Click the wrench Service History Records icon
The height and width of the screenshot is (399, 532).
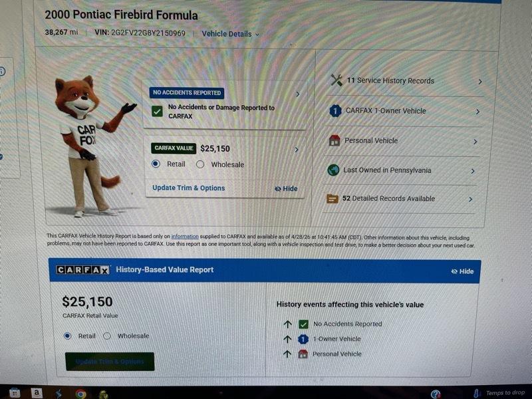[336, 80]
